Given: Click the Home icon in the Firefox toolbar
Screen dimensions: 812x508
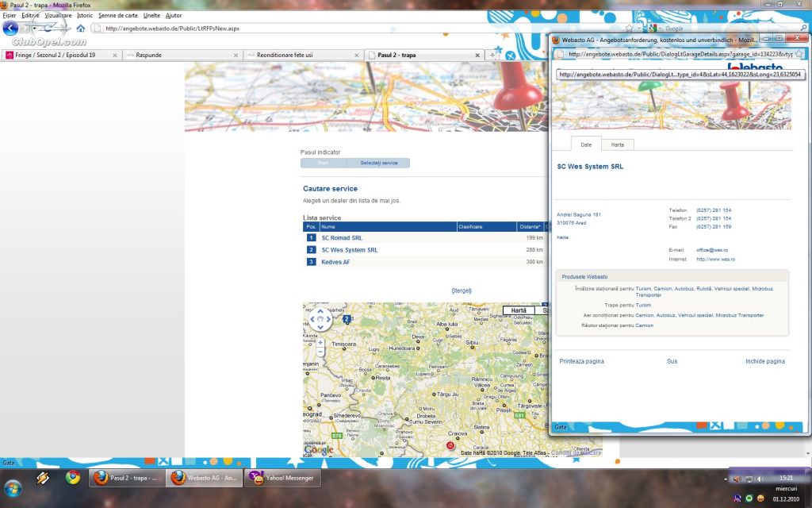Looking at the screenshot, I should (81, 29).
